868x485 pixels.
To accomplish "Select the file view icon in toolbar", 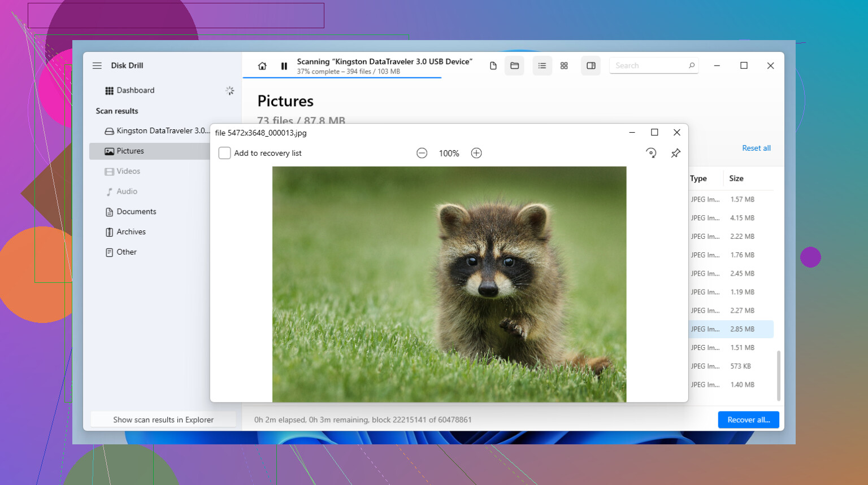I will [493, 66].
